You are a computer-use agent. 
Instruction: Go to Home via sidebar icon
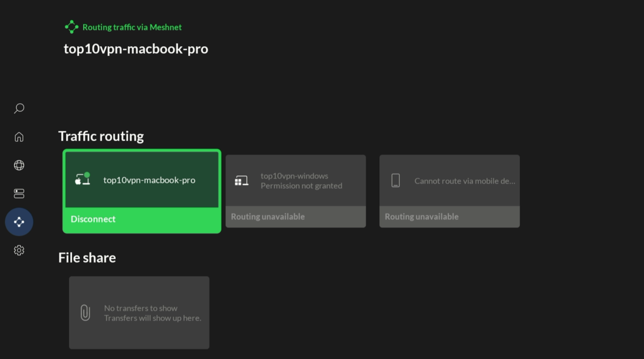19,137
